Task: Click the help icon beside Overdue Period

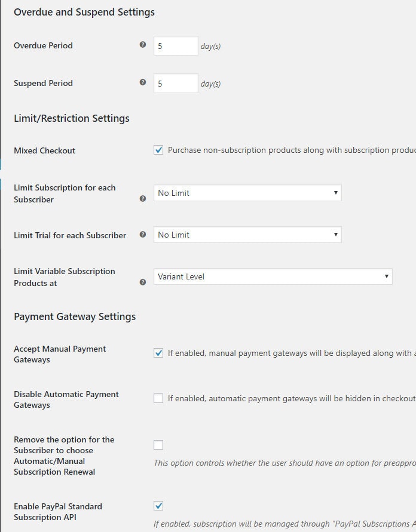Action: pos(143,45)
